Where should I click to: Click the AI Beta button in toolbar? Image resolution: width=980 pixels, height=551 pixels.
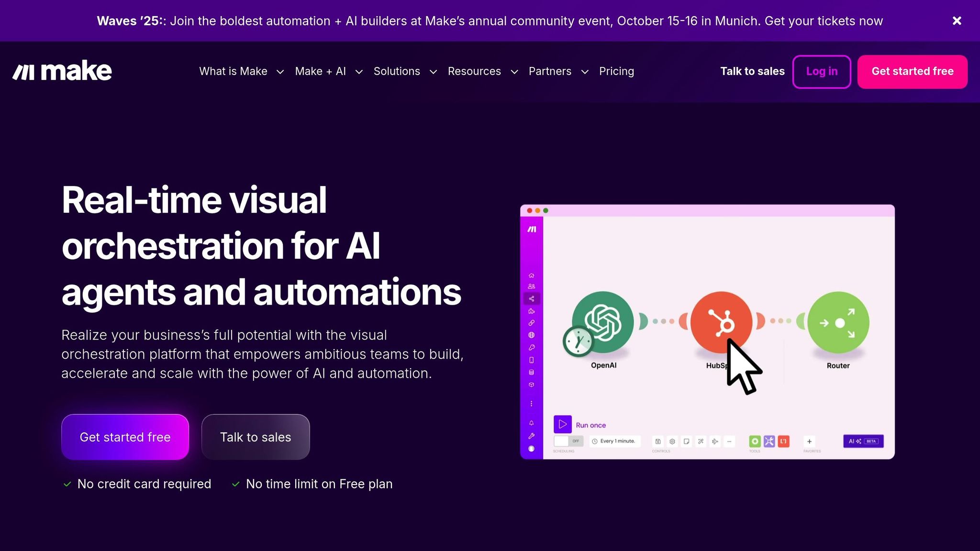click(x=863, y=441)
